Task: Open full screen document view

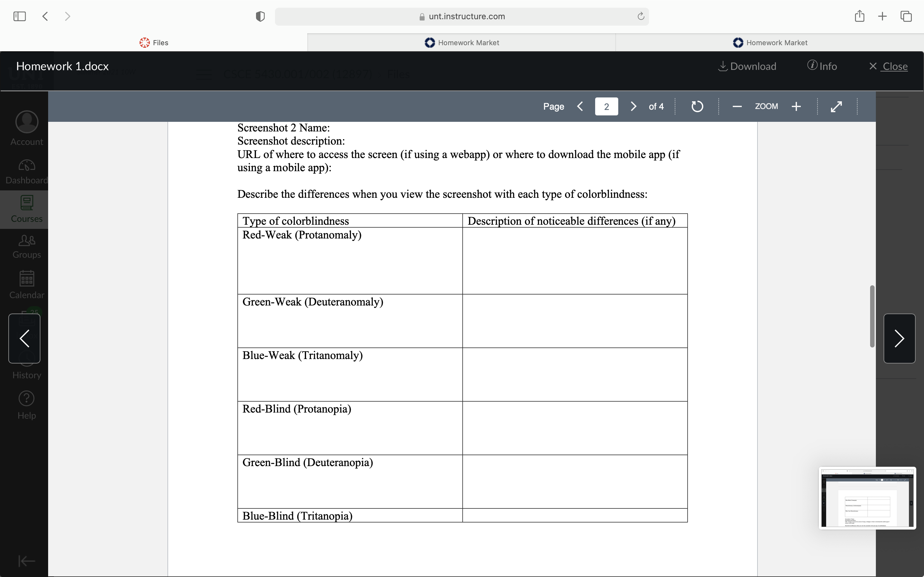Action: click(836, 106)
